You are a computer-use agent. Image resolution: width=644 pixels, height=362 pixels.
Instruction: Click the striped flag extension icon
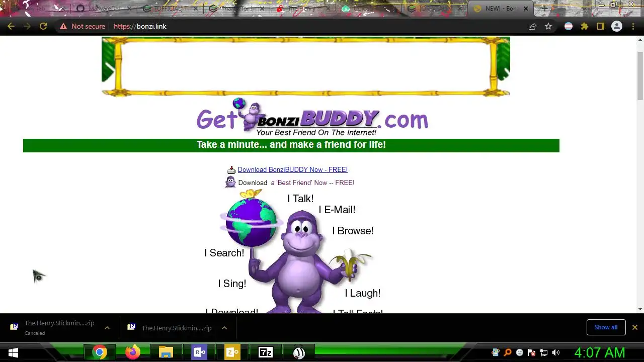(x=569, y=26)
